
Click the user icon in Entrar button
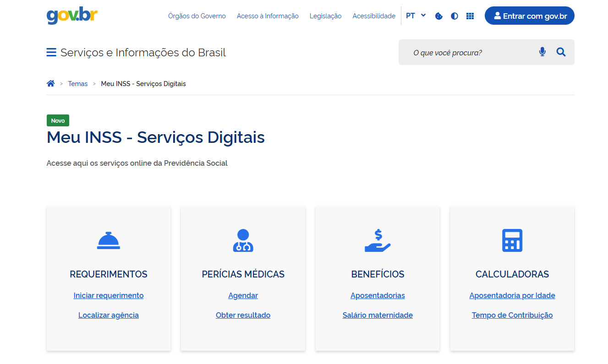[497, 16]
